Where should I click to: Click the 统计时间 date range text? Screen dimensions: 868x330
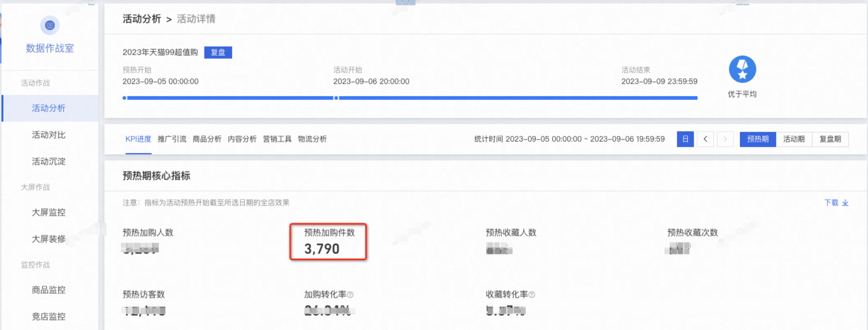(570, 139)
